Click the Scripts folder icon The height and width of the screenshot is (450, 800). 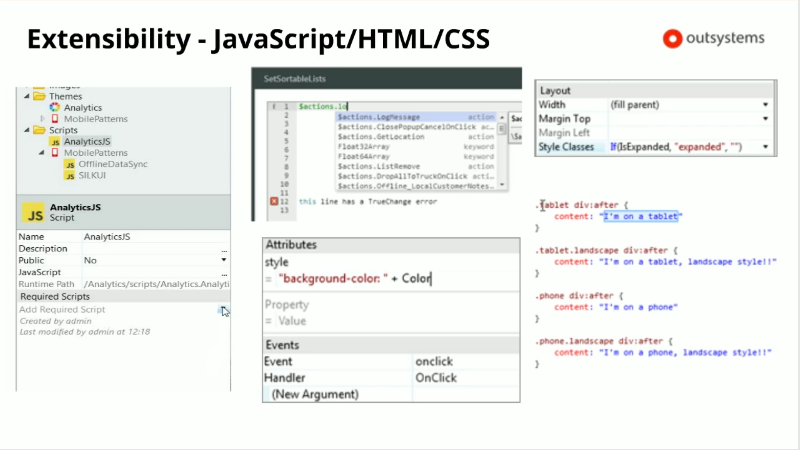39,130
